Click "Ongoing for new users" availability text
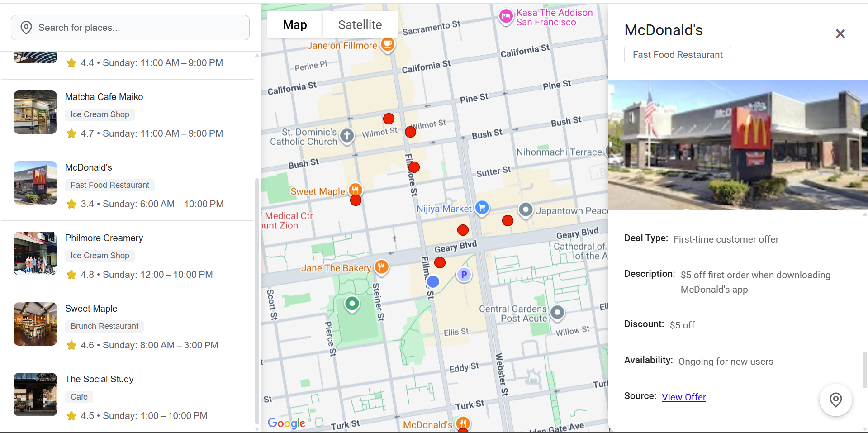This screenshot has height=433, width=868. [x=726, y=362]
